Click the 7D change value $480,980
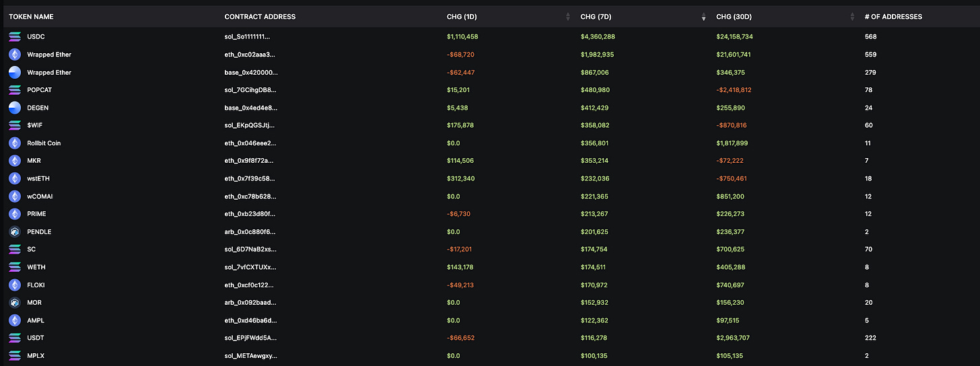Screen dimensions: 980x366 coord(595,89)
